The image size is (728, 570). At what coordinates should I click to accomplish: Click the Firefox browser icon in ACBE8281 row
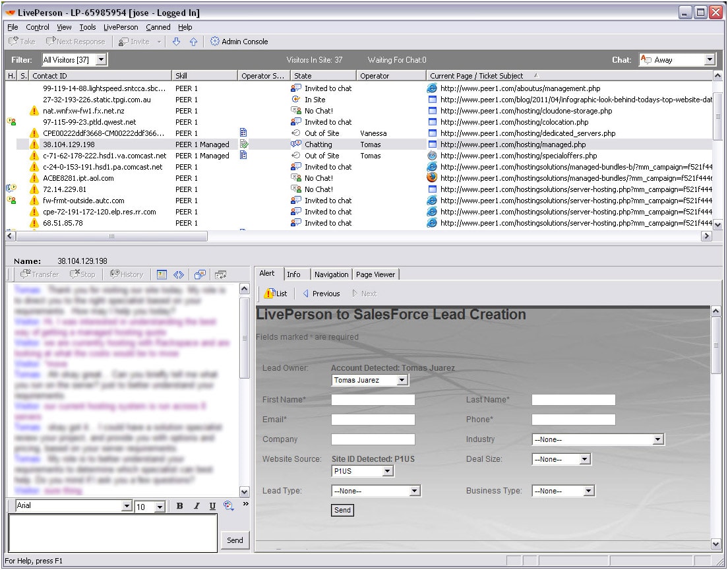432,177
